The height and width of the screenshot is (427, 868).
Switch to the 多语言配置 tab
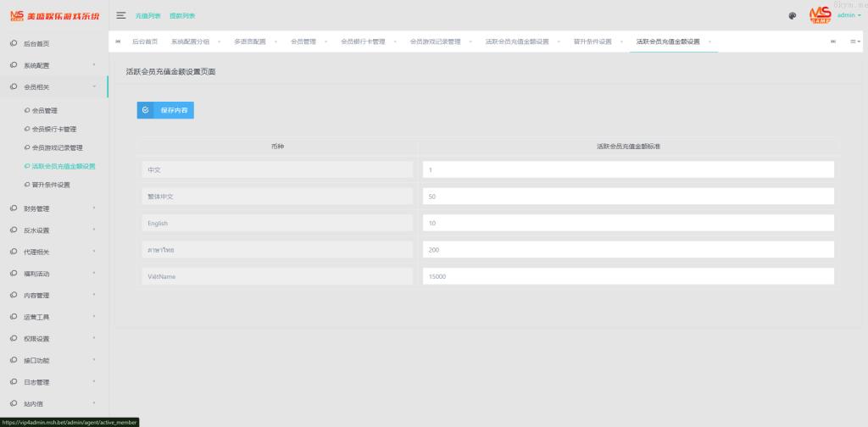[x=248, y=42]
